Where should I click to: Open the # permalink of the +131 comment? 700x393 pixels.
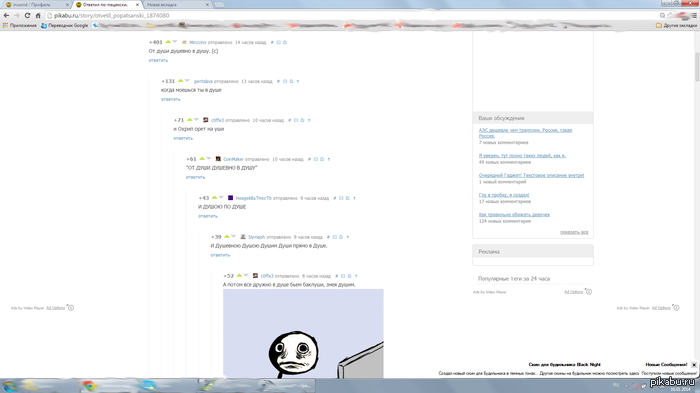(x=278, y=81)
